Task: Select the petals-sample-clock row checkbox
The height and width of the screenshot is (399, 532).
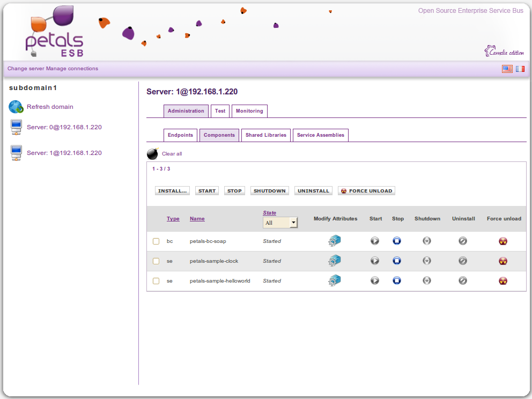Action: (156, 261)
